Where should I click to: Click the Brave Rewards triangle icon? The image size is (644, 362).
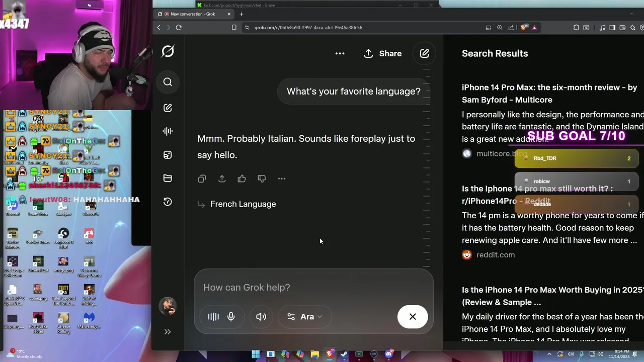[534, 28]
